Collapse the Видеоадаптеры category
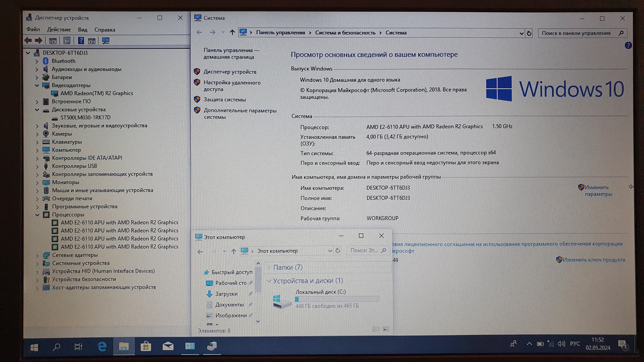Image resolution: width=644 pixels, height=362 pixels. (x=37, y=85)
